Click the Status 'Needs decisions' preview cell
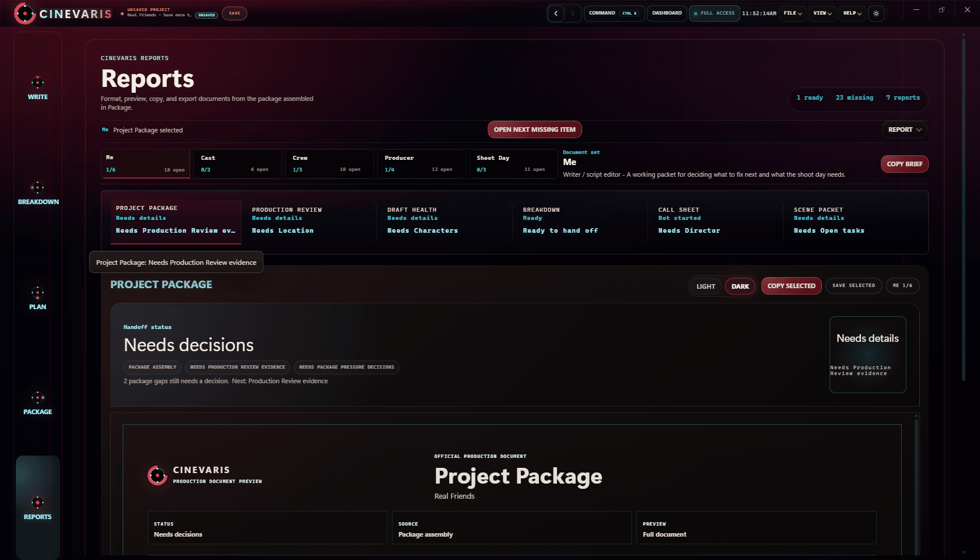 point(267,528)
